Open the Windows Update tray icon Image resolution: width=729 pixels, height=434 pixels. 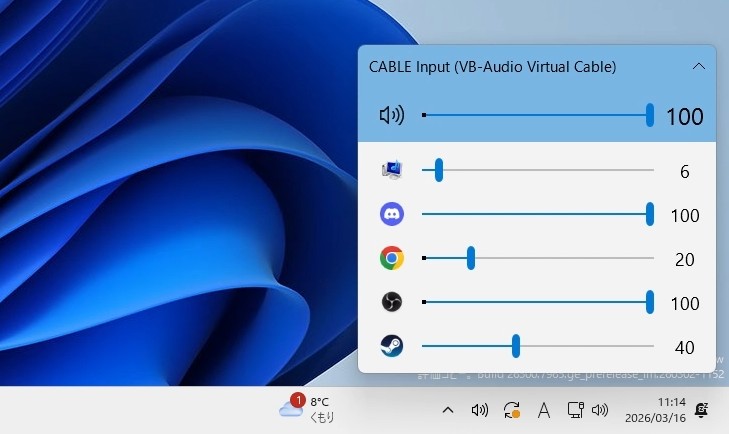click(x=512, y=410)
